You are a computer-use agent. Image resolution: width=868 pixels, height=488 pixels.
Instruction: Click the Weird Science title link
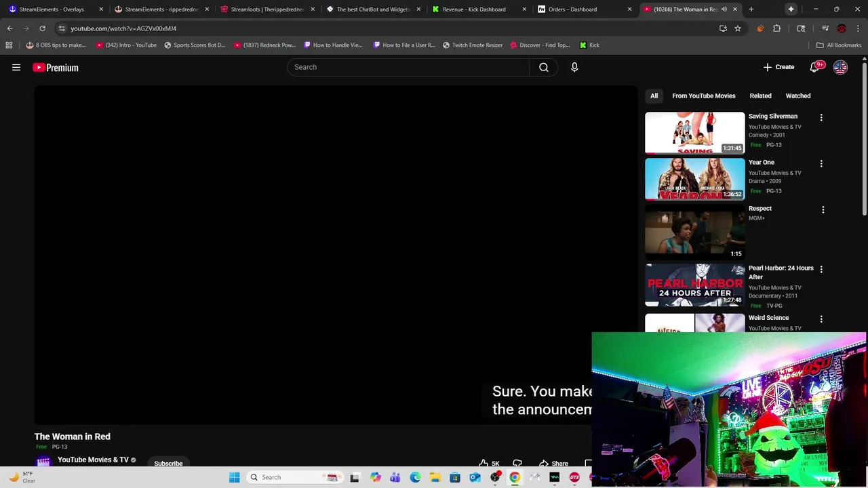[768, 317]
